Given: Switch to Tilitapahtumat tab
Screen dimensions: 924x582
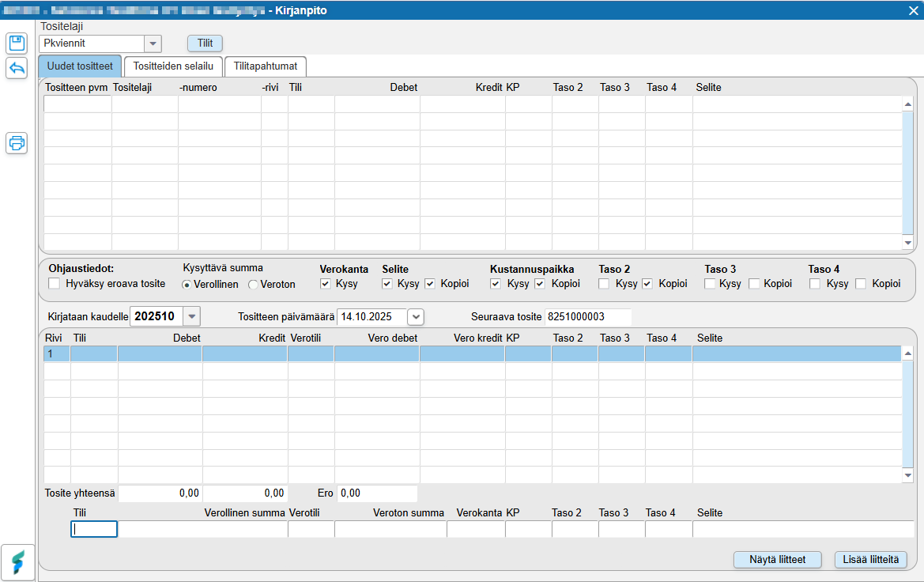Looking at the screenshot, I should pos(266,66).
